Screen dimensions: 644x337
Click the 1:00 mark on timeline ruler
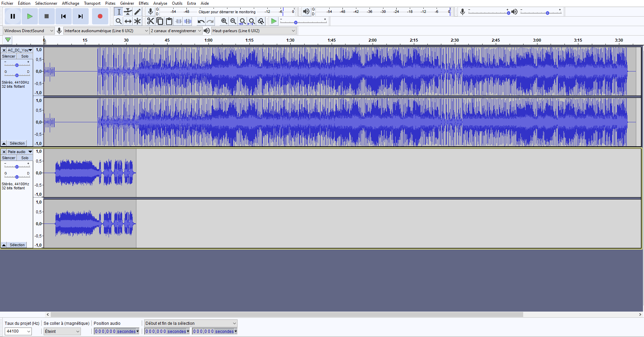208,40
